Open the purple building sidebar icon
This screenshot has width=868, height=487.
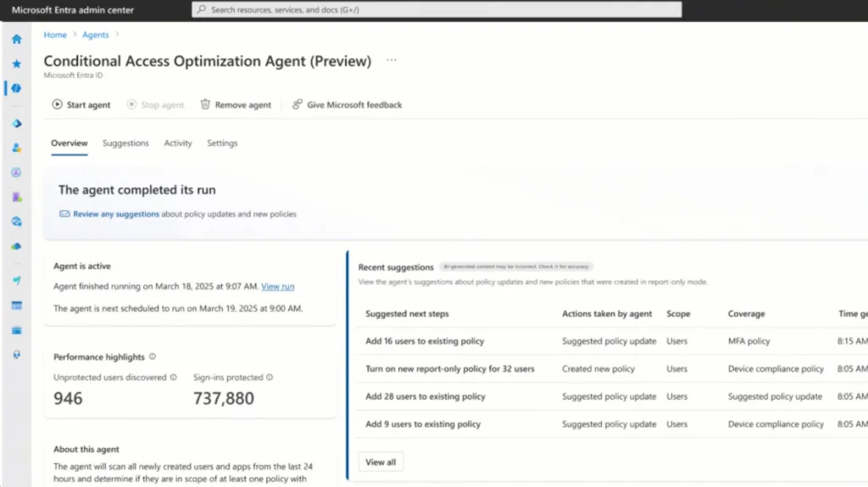(x=17, y=197)
